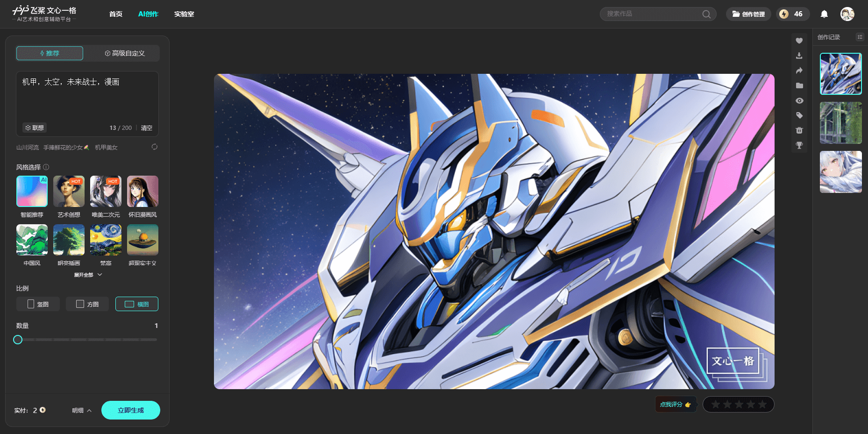Open the 实验室 menu item
This screenshot has height=434, width=868.
(x=184, y=14)
